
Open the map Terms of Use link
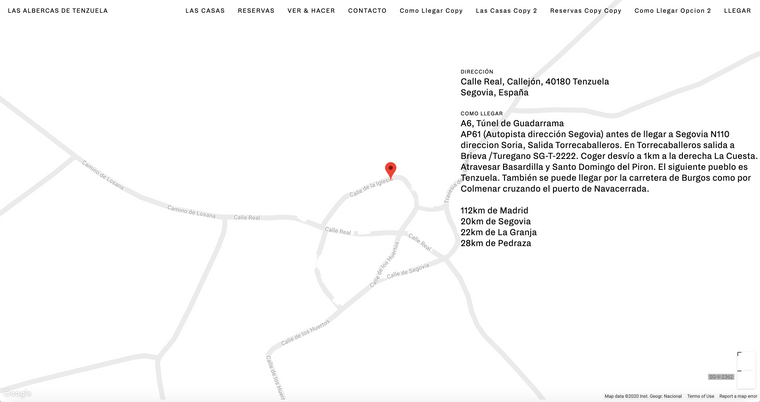click(x=700, y=396)
